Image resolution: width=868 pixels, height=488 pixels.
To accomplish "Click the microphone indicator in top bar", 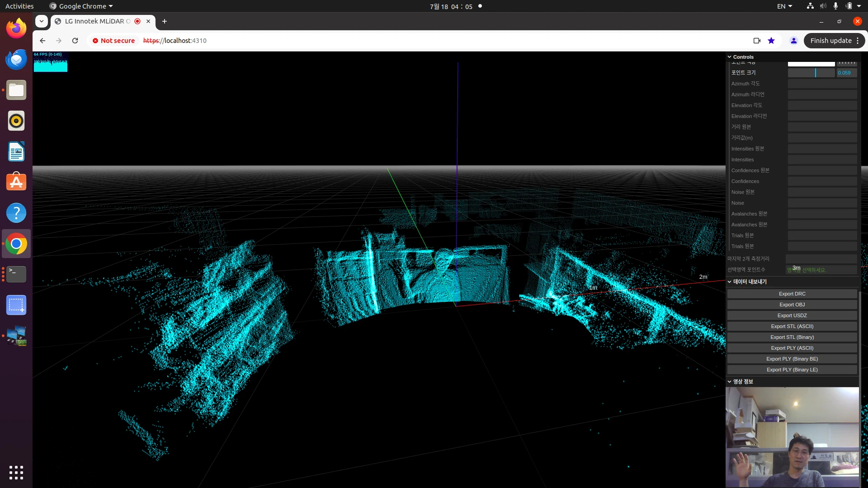I will click(x=835, y=6).
